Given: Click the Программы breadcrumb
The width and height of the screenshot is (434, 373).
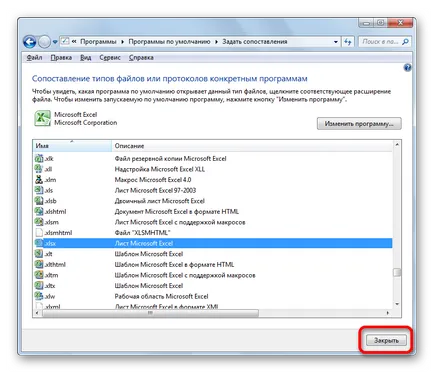Looking at the screenshot, I should tap(98, 42).
